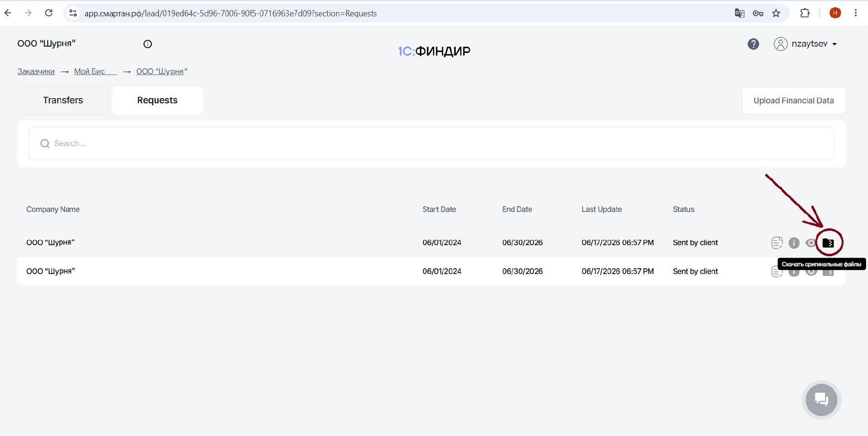The width and height of the screenshot is (868, 436).
Task: Click Upload Financial Data button
Action: pos(794,100)
